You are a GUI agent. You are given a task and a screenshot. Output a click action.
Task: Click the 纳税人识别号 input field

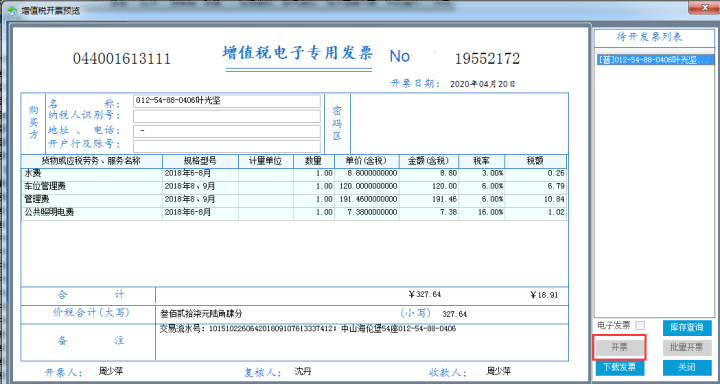[x=227, y=116]
